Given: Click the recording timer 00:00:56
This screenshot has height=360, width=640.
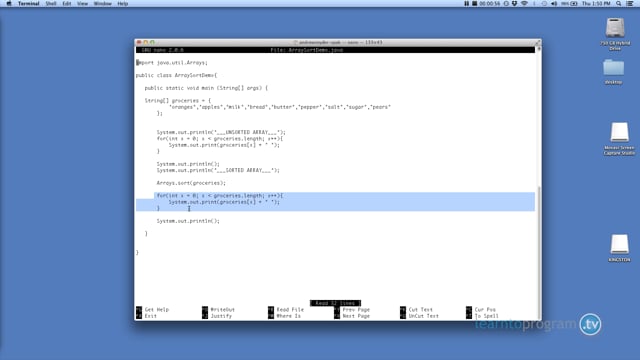Looking at the screenshot, I should [489, 4].
